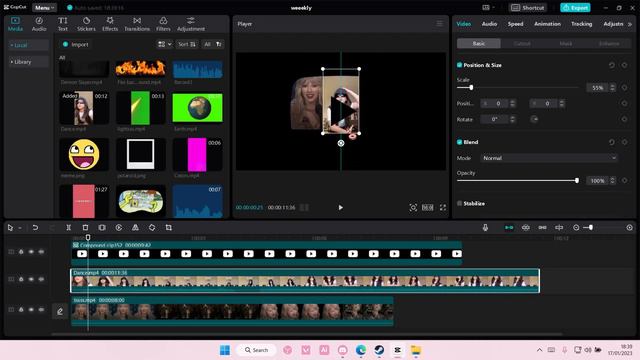The image size is (640, 360).
Task: Open the Effects tab
Action: (110, 24)
